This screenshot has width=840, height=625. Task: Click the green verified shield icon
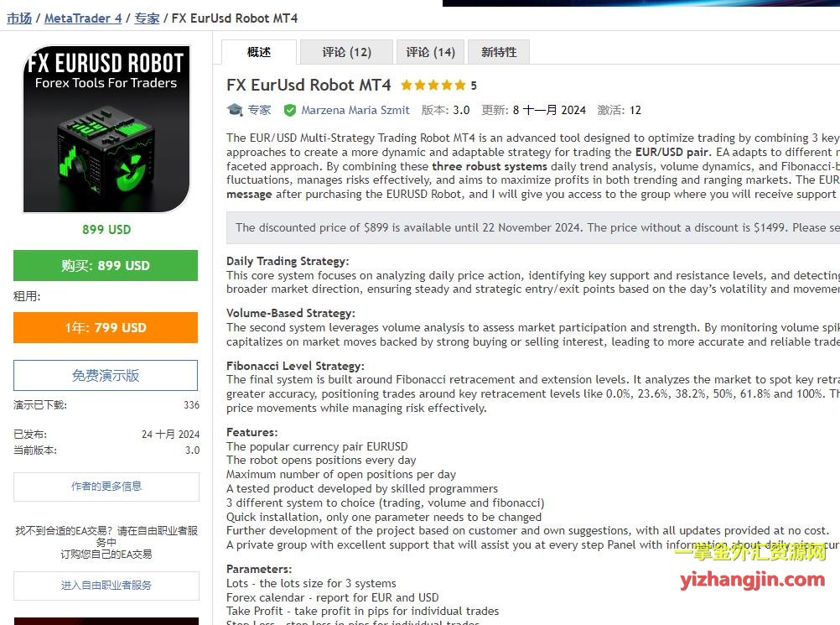290,111
